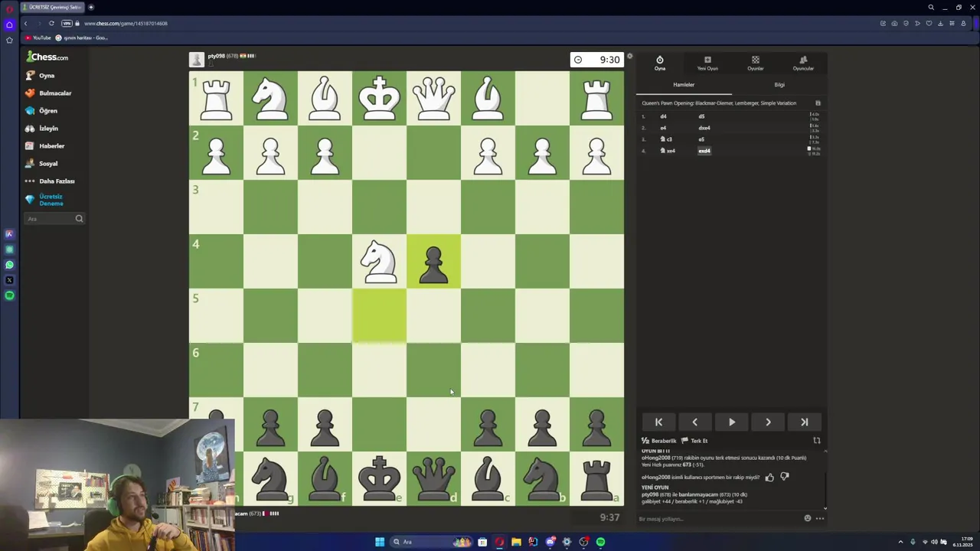Select move Nc3 in move list
Viewport: 980px width, 551px height.
[x=666, y=139]
